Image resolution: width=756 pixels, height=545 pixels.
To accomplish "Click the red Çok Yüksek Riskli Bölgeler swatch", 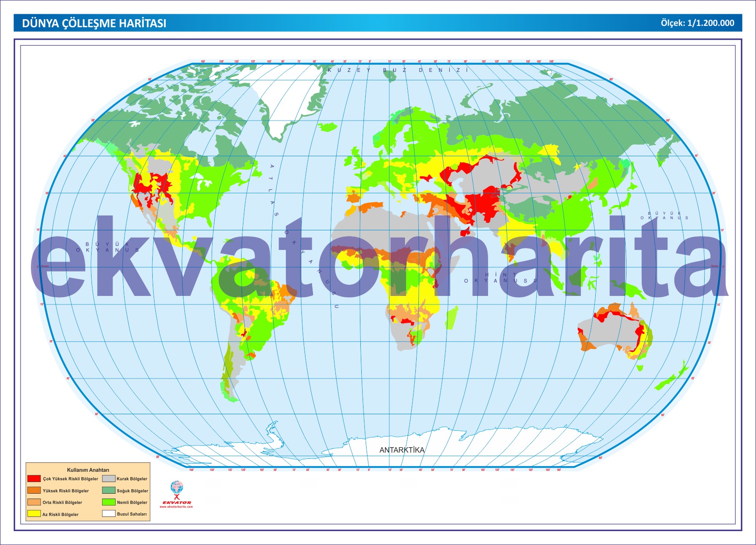I will coord(34,478).
